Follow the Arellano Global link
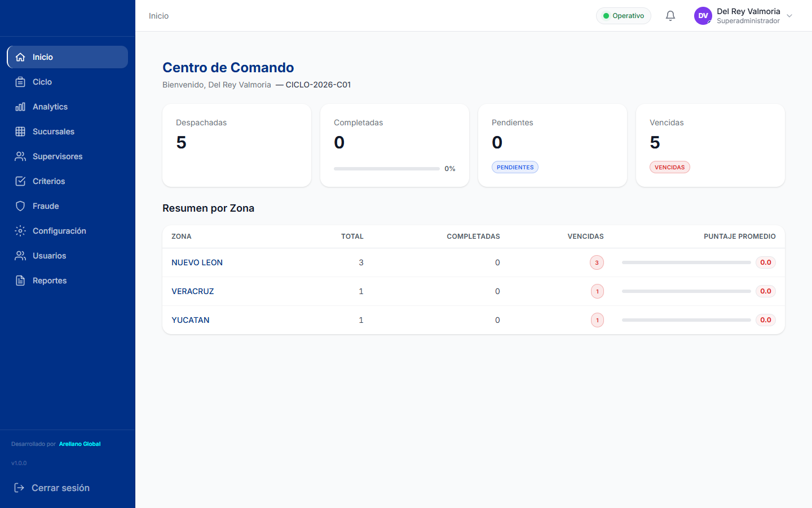The width and height of the screenshot is (812, 508). [x=80, y=444]
